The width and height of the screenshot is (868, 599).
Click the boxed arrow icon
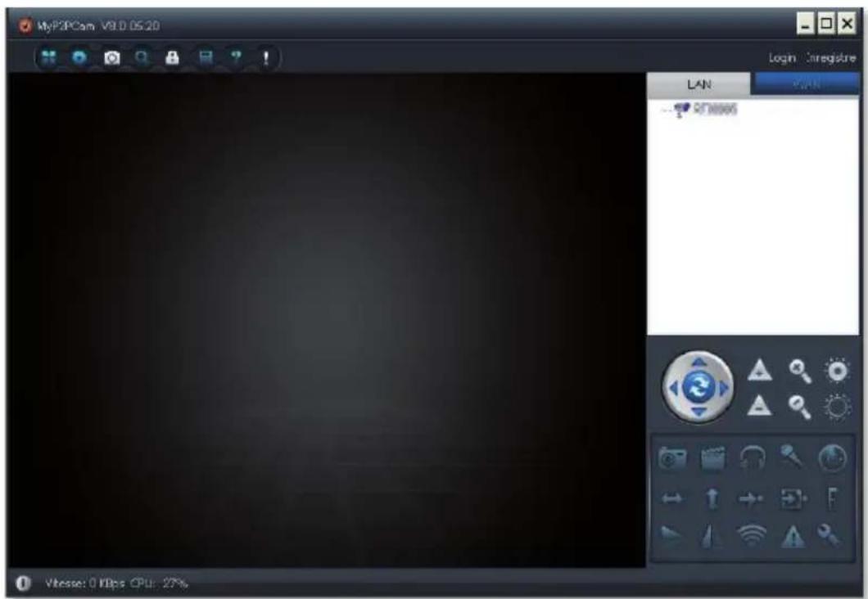coord(793,498)
